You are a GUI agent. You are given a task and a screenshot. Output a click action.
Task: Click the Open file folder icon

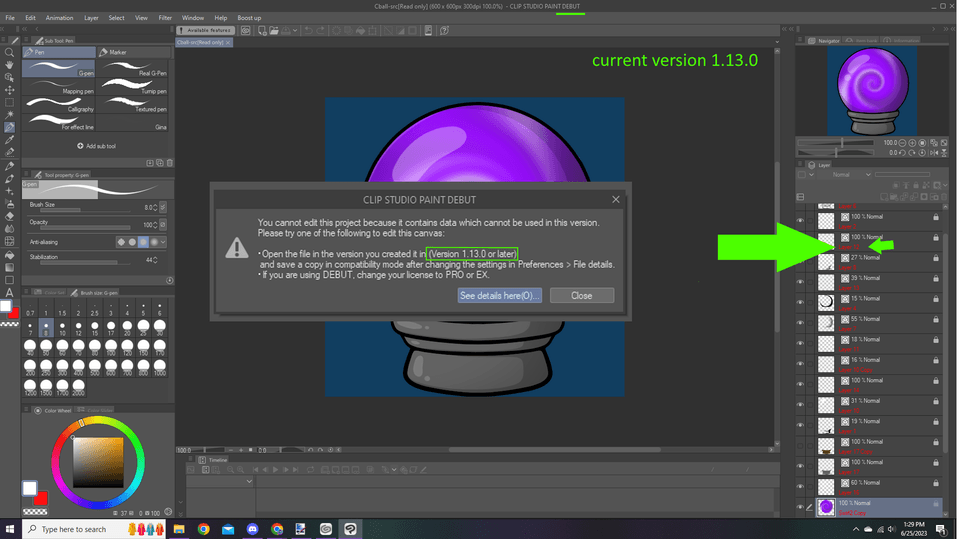pos(274,31)
